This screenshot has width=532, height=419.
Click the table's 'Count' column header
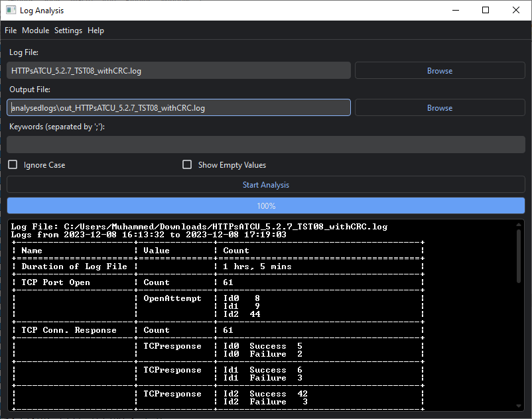click(235, 251)
